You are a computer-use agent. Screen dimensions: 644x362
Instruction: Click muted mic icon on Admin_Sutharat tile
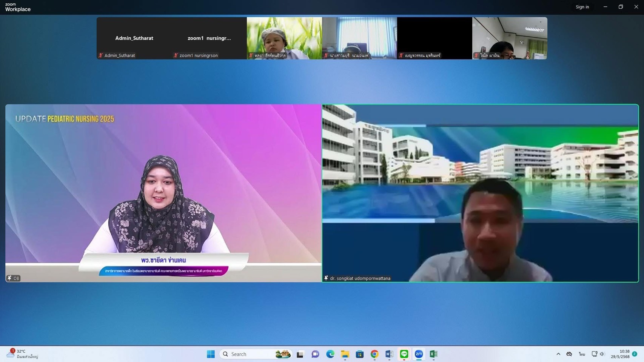pos(101,55)
